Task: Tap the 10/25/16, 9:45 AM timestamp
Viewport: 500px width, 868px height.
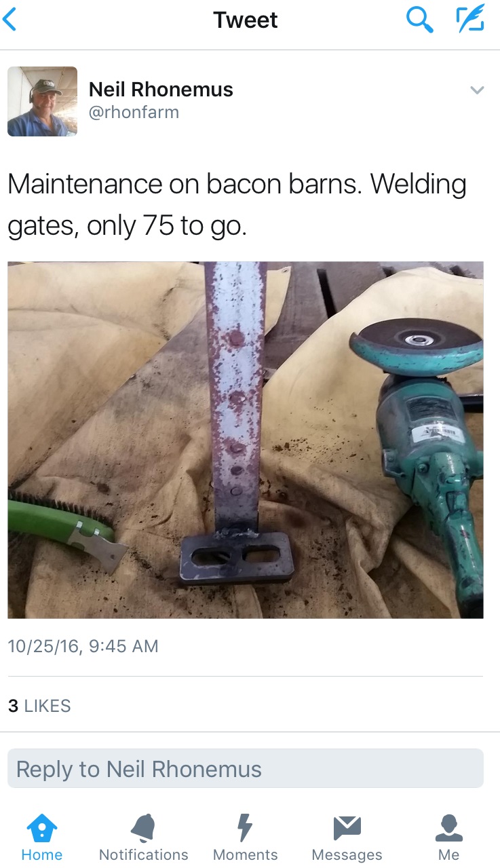Action: [x=83, y=646]
